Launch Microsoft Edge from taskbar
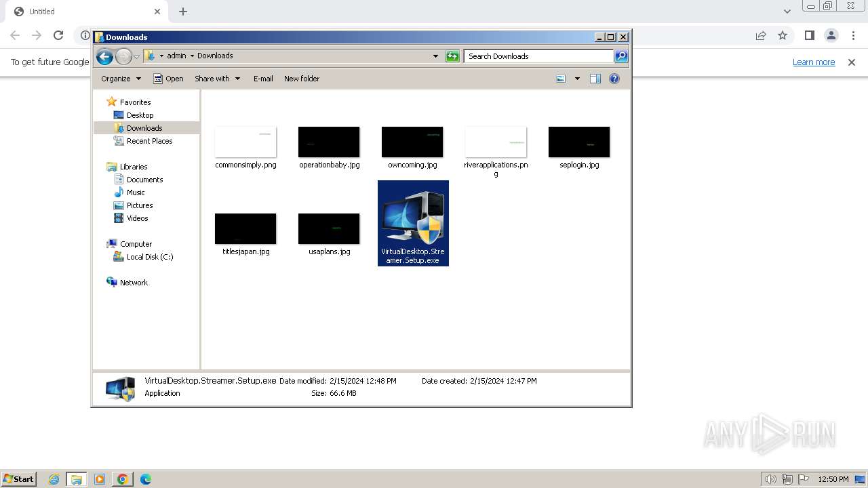 (146, 479)
